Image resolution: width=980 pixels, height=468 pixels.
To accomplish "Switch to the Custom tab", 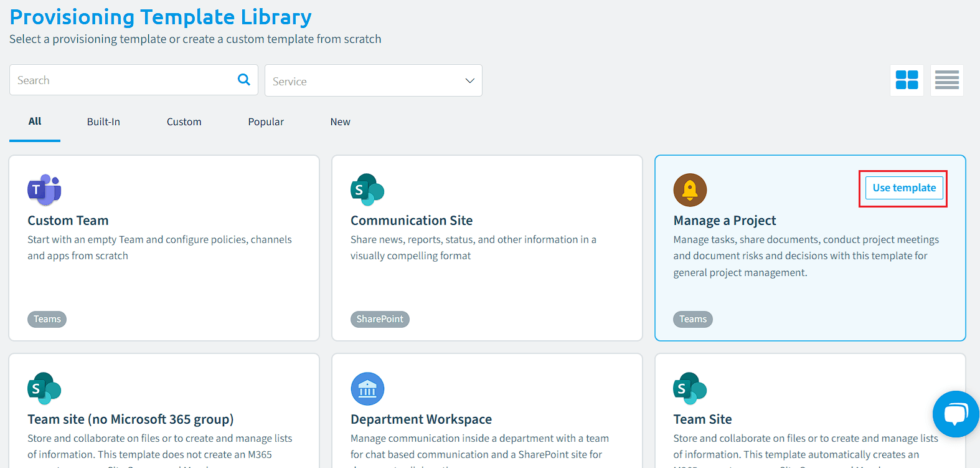I will pyautogui.click(x=184, y=122).
